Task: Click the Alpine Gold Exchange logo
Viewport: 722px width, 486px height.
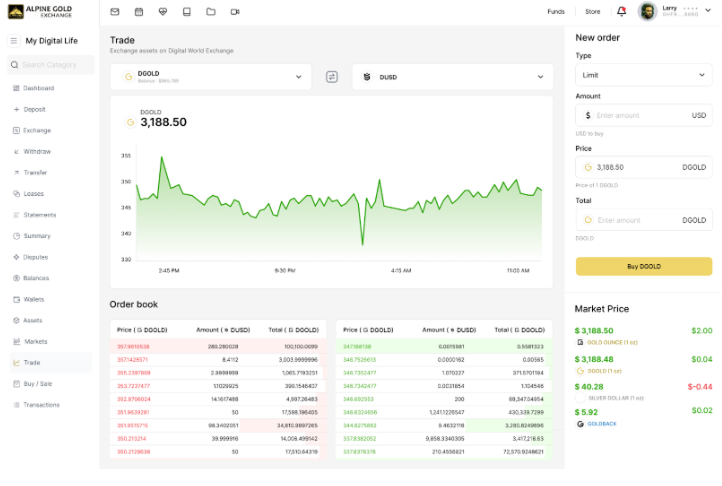Action: 40,12
